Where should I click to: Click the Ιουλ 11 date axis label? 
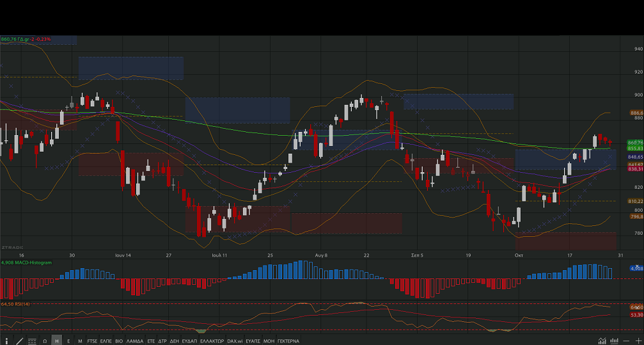(x=219, y=255)
